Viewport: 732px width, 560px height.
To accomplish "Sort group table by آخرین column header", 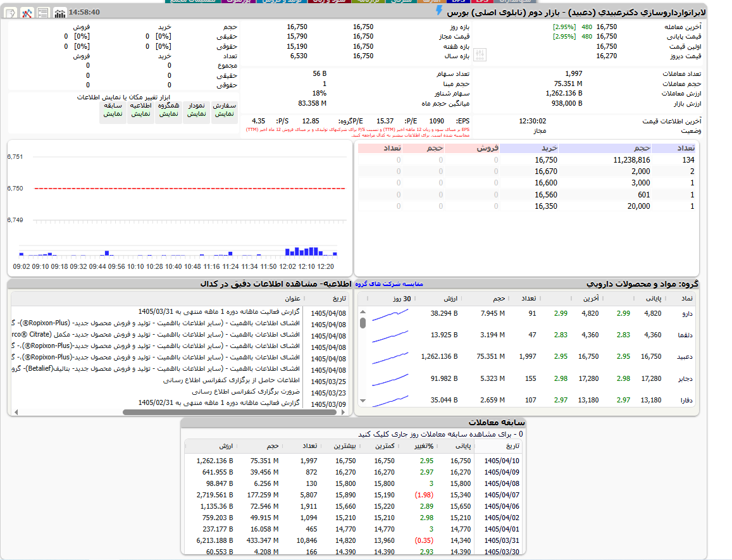I will pos(591,299).
